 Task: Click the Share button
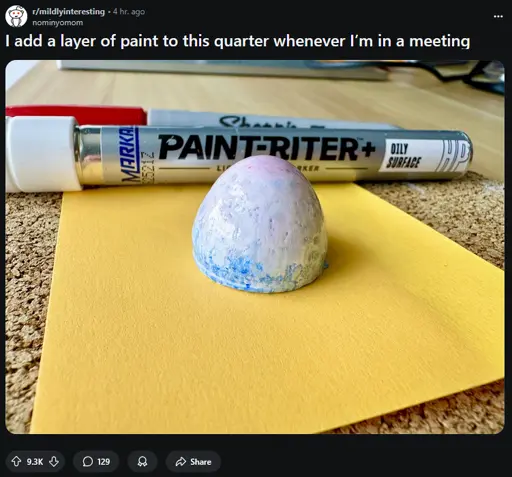(193, 461)
